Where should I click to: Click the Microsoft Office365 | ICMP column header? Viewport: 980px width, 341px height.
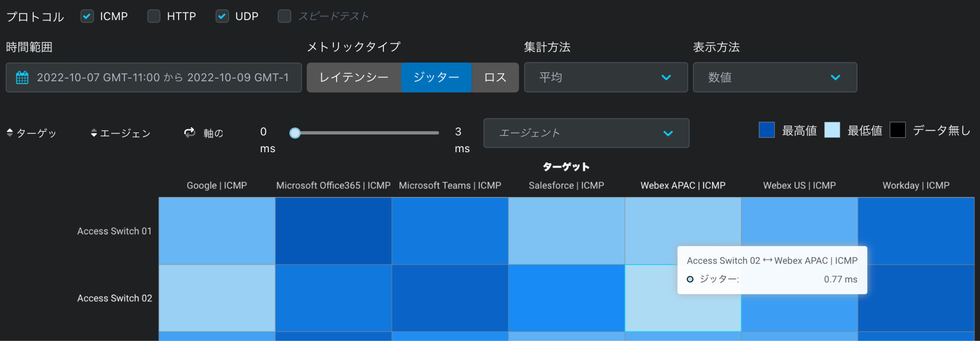point(333,185)
